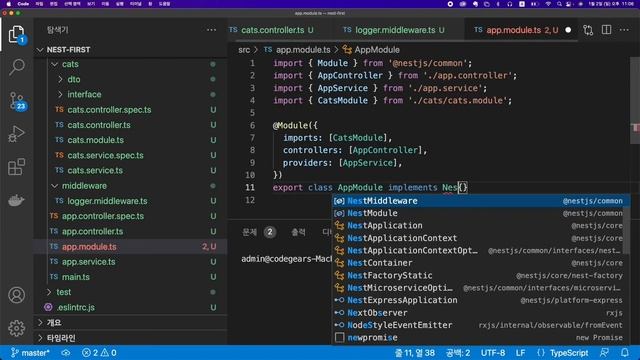Open Explorer panel more actions ellipsis

point(211,30)
